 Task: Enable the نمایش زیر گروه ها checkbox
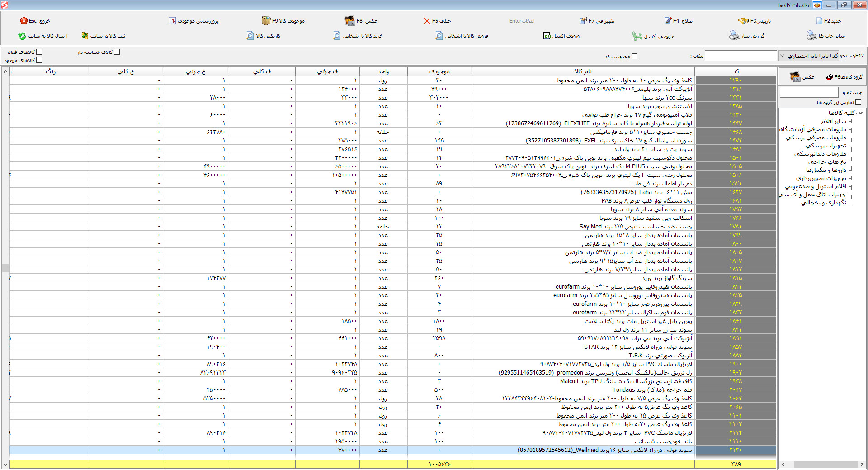[859, 102]
